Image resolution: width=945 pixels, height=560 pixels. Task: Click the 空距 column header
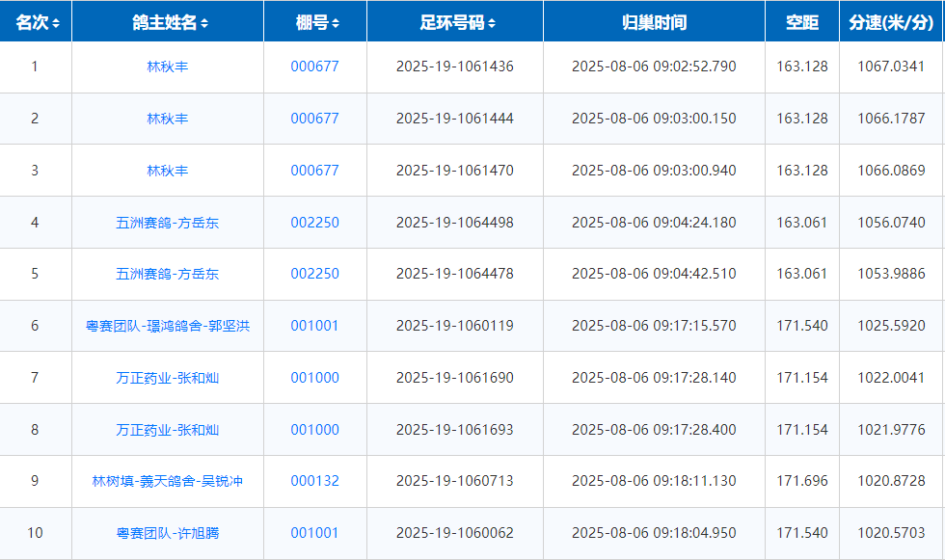point(802,22)
